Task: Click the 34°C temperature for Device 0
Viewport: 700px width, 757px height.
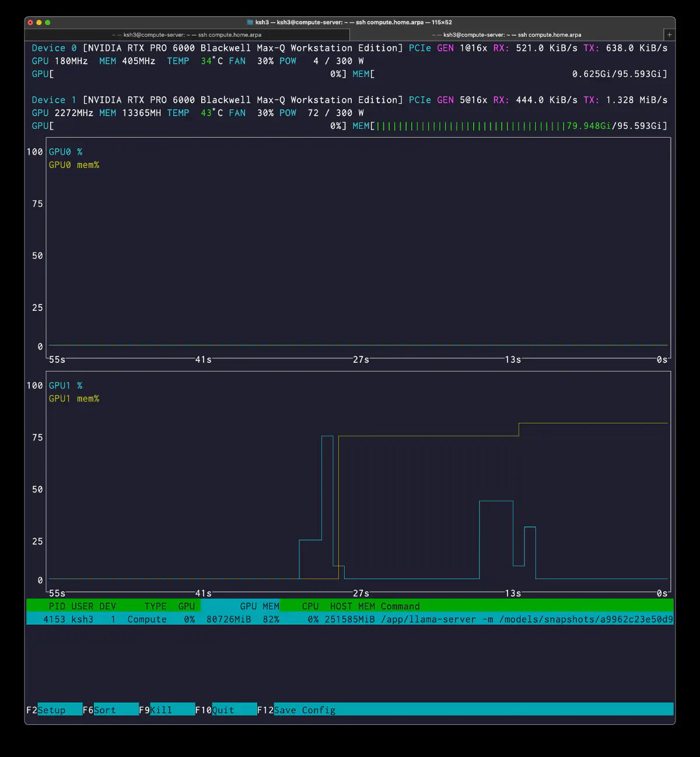Action: pyautogui.click(x=212, y=61)
